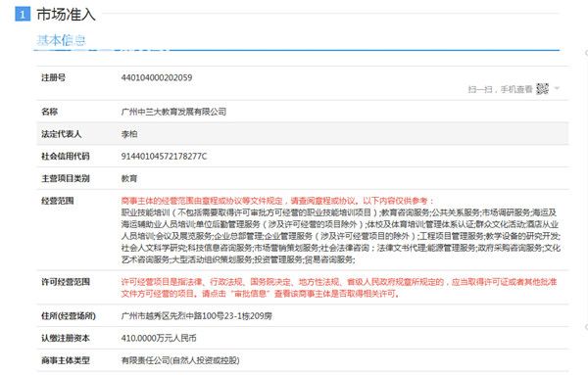This screenshot has width=588, height=375.
Task: Click the 社会信用代码 label
Action: 66,156
